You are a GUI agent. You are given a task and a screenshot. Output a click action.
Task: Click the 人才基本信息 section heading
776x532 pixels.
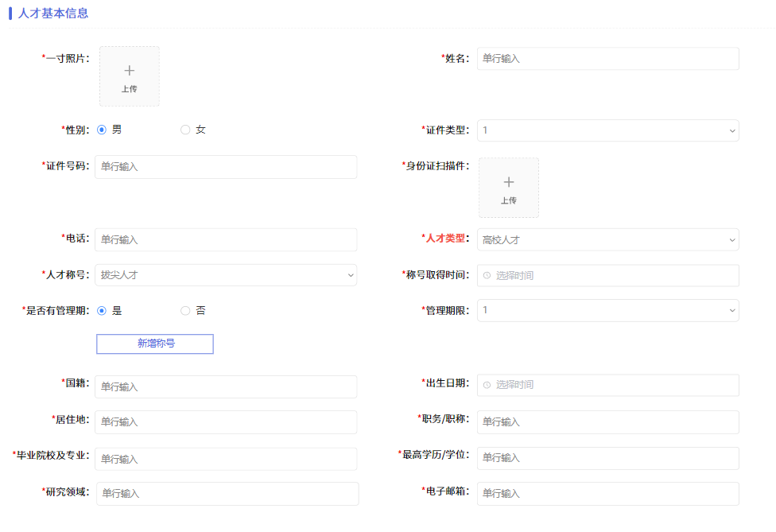click(x=53, y=14)
